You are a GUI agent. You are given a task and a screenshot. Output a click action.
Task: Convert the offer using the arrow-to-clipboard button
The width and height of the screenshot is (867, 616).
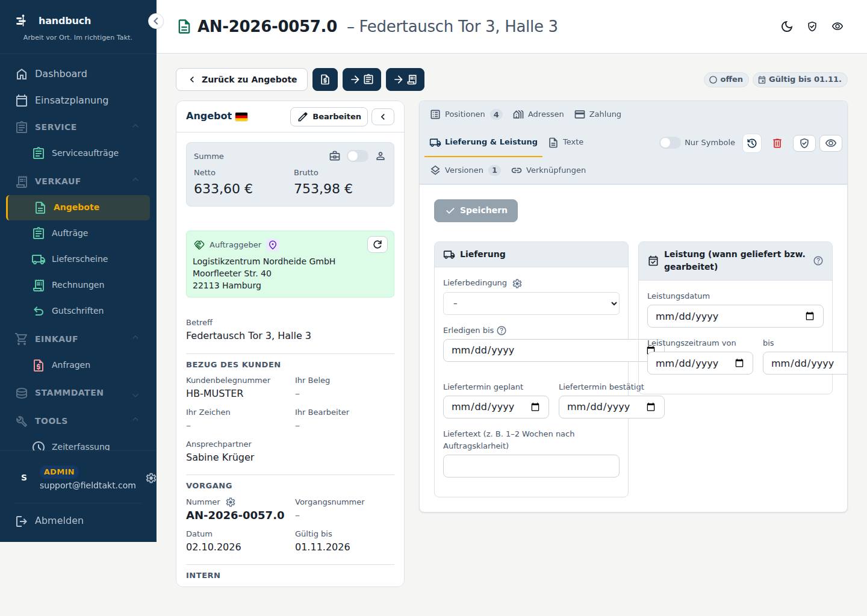362,79
